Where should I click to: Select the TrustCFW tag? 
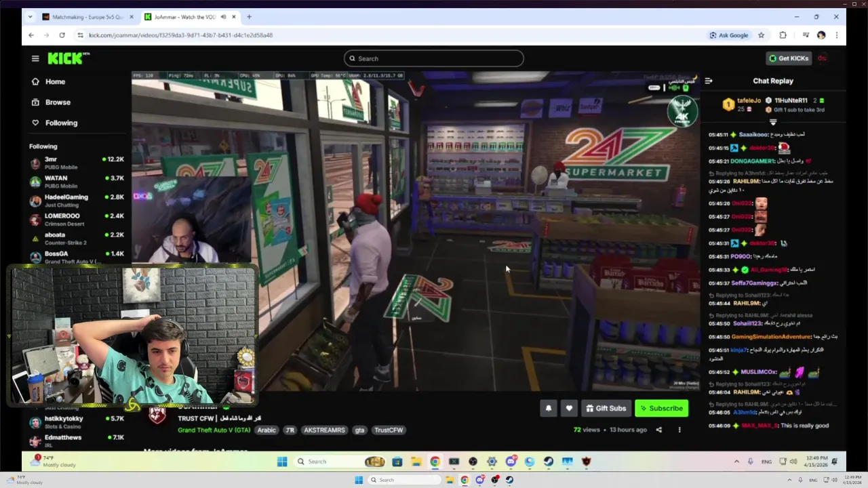click(x=389, y=430)
